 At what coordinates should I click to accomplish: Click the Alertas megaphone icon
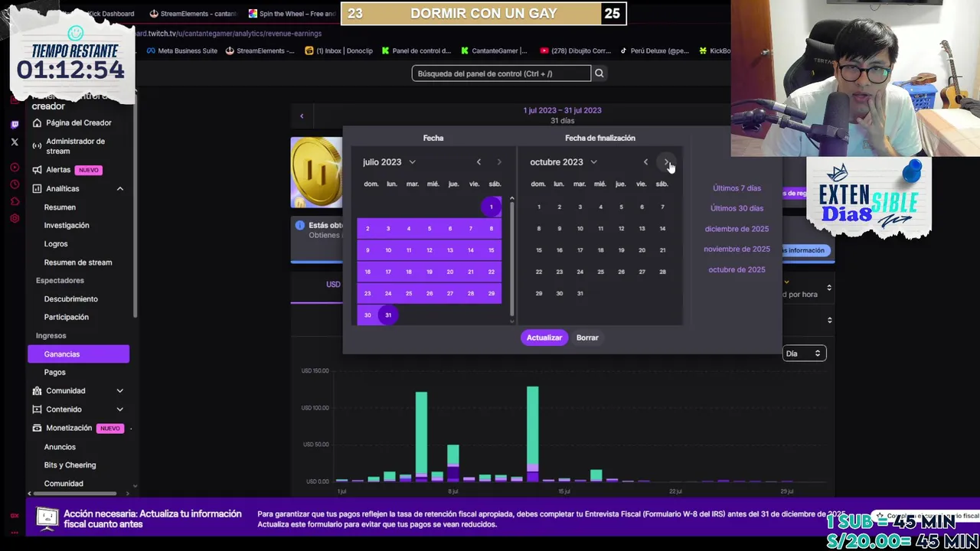pyautogui.click(x=37, y=170)
